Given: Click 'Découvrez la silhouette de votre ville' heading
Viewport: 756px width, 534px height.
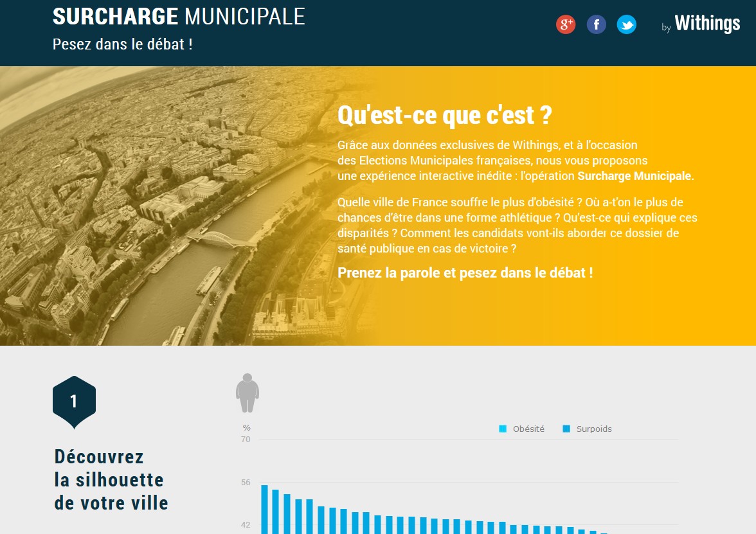Looking at the screenshot, I should (x=111, y=479).
